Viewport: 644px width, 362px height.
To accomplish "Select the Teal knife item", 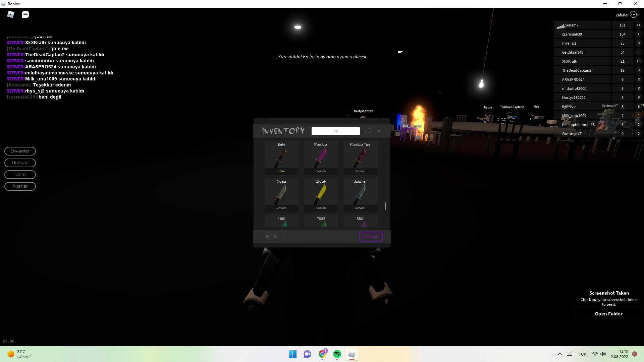I will click(x=281, y=221).
